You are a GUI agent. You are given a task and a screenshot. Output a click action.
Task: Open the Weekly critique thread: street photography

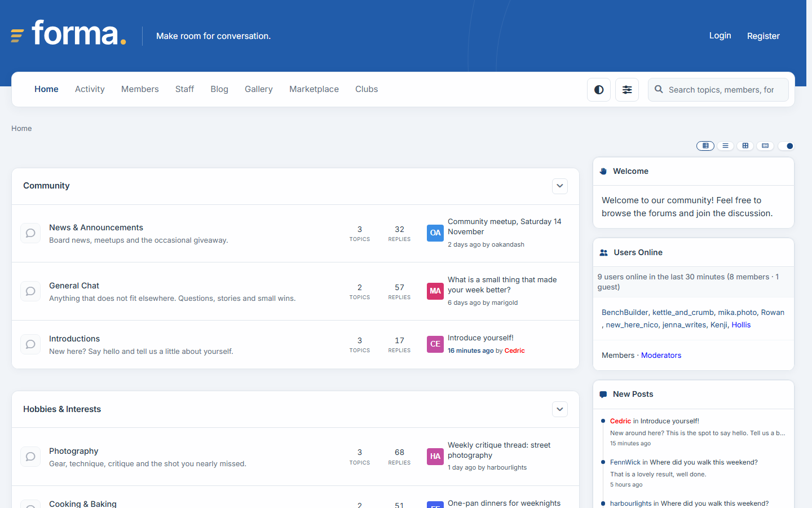click(x=499, y=450)
